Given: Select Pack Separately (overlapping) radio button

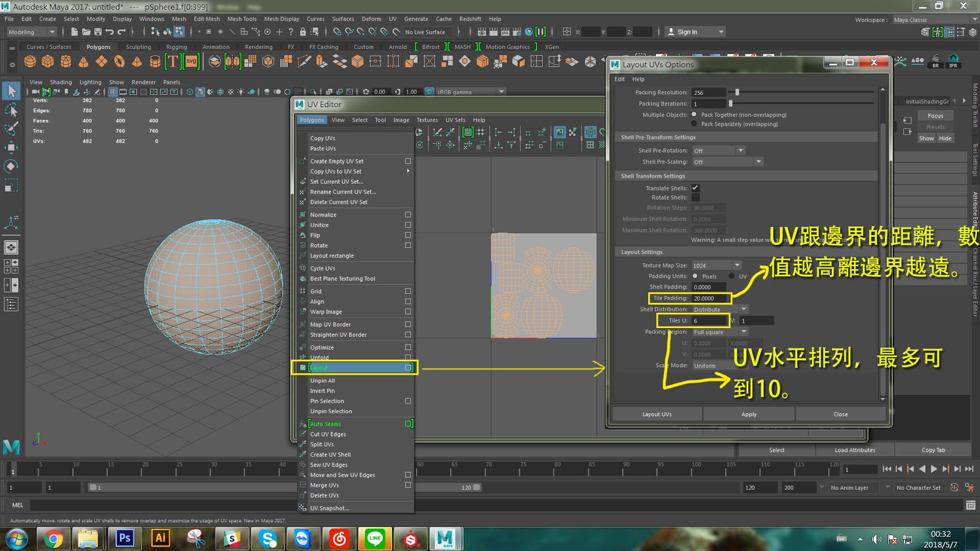Looking at the screenshot, I should [x=694, y=124].
